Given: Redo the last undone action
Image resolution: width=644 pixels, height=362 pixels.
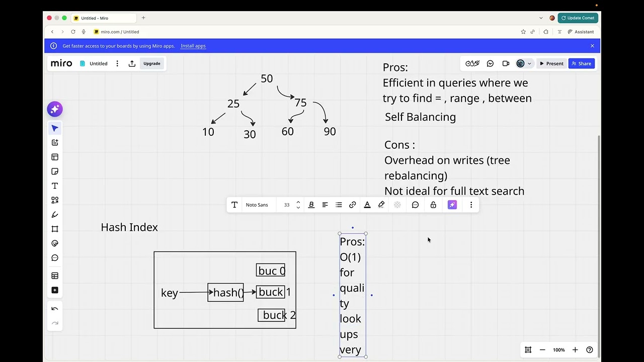Looking at the screenshot, I should click(x=55, y=323).
